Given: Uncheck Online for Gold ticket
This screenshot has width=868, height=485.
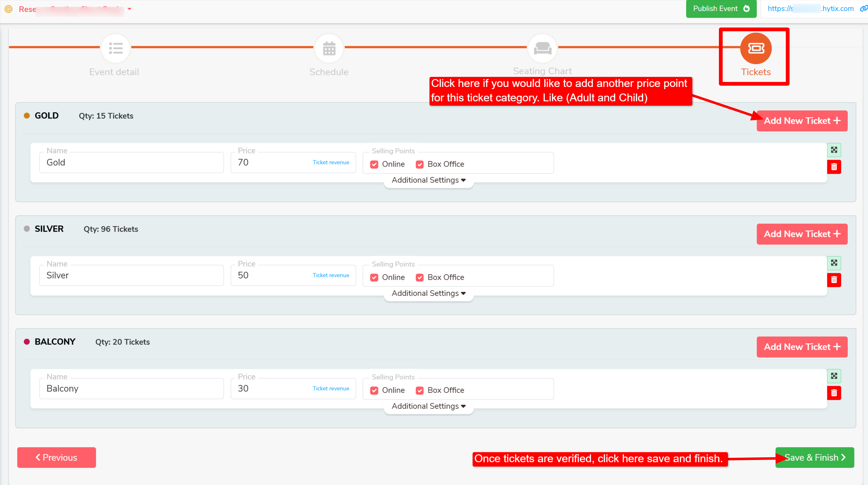Looking at the screenshot, I should pyautogui.click(x=374, y=164).
